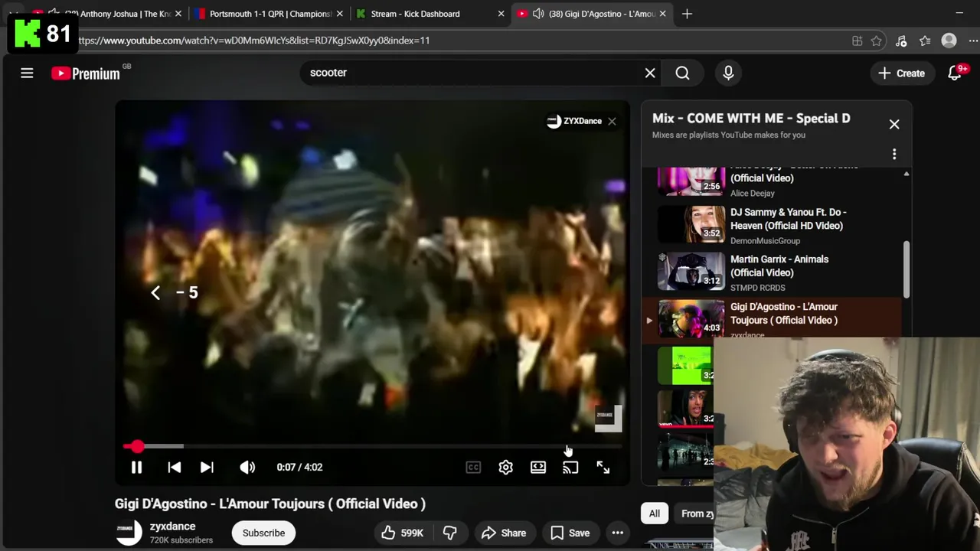Open the YouTube guide hamburger menu

coord(27,73)
